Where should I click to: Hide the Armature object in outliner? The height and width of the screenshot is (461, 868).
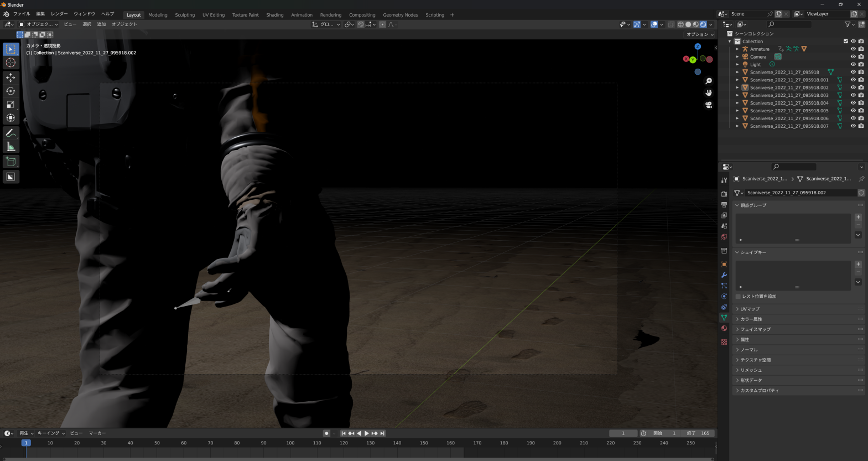coord(853,49)
